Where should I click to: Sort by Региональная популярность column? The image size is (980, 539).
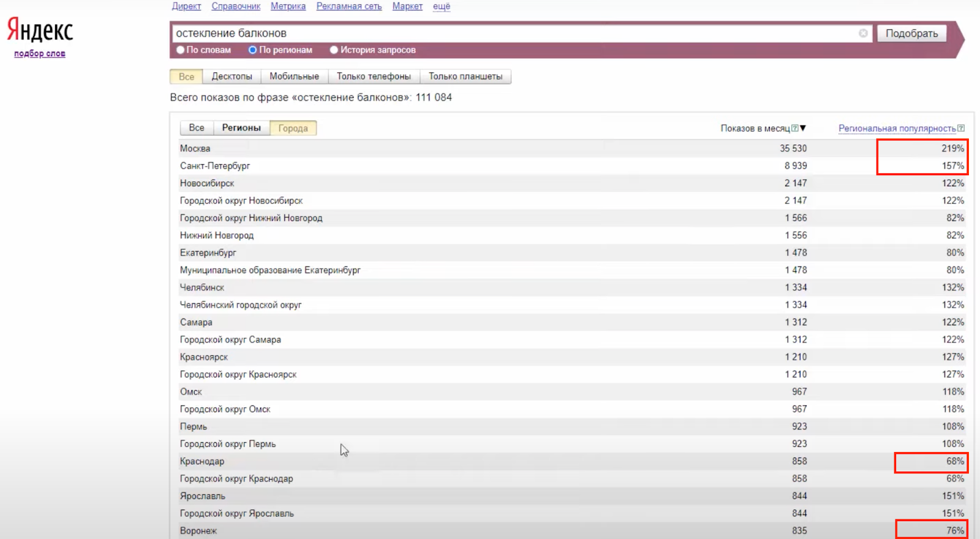click(x=897, y=129)
